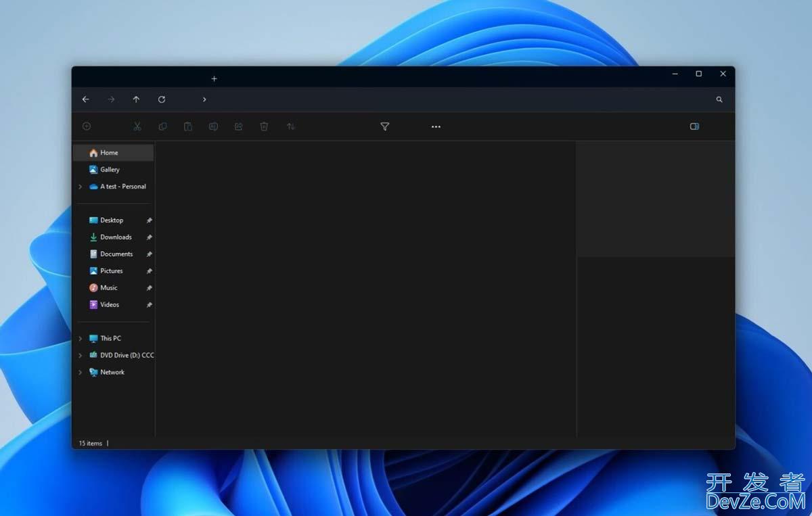Click the pin icon beside Pictures
This screenshot has width=812, height=516.
(149, 271)
